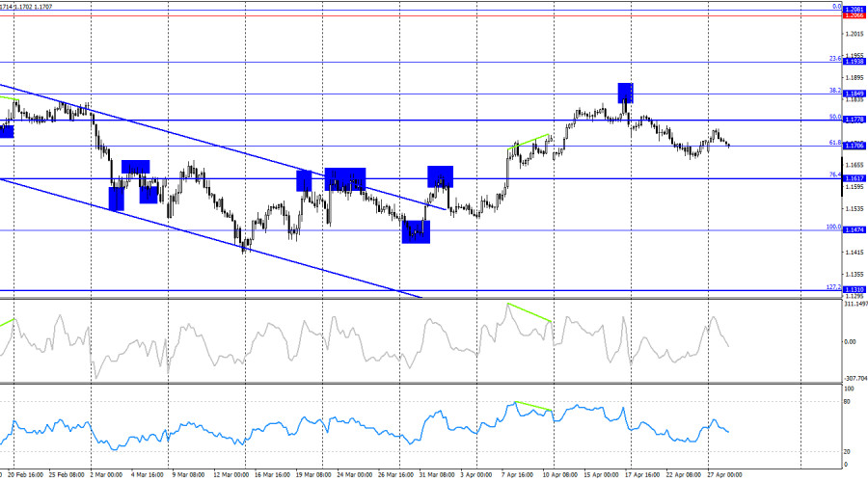The image size is (868, 482).
Task: Select the 127.2 Fibonacci level label
Action: [x=833, y=286]
